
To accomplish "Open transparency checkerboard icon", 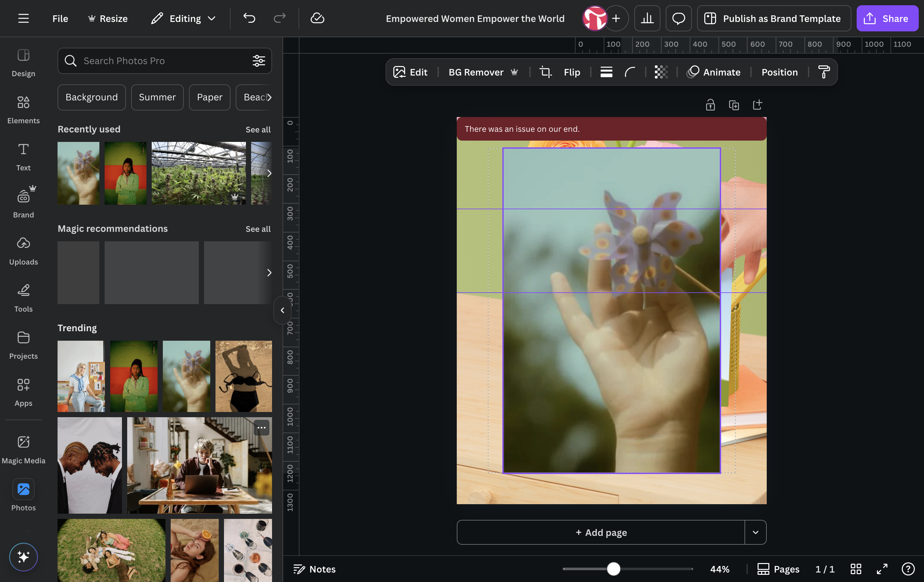I will (x=661, y=72).
